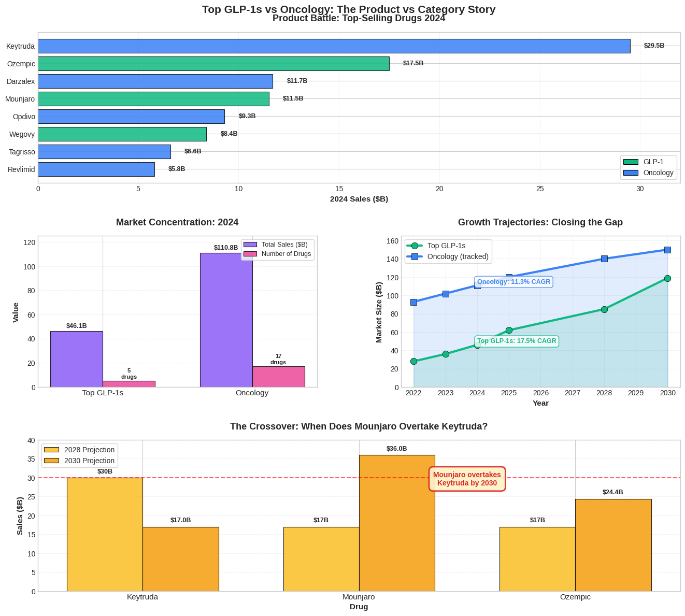
Task: Click the Wegovy bar showing $8.4B
Action: (122, 134)
